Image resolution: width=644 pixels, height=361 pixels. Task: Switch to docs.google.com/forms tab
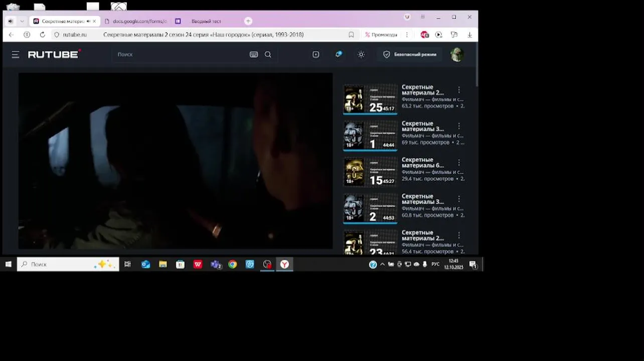tap(135, 21)
